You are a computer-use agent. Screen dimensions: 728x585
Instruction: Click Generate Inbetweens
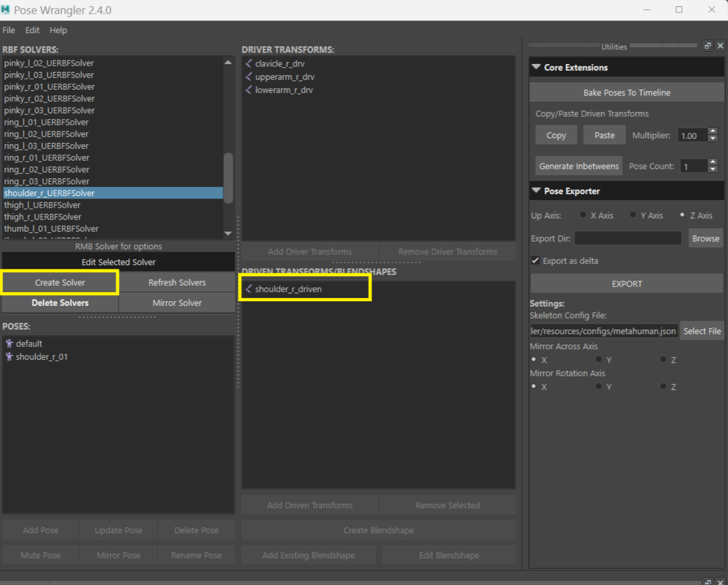[579, 166]
